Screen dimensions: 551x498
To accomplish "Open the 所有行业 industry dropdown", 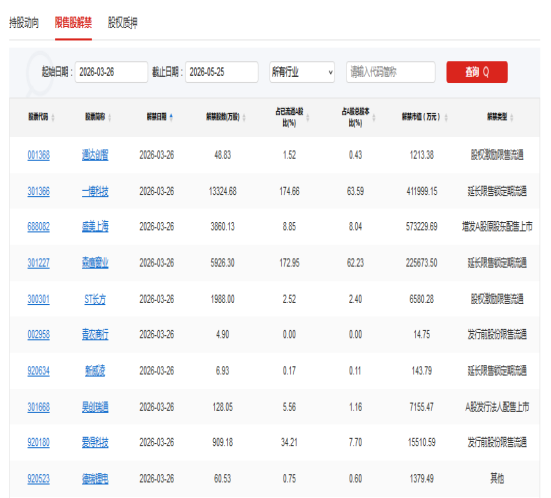I will coord(302,72).
